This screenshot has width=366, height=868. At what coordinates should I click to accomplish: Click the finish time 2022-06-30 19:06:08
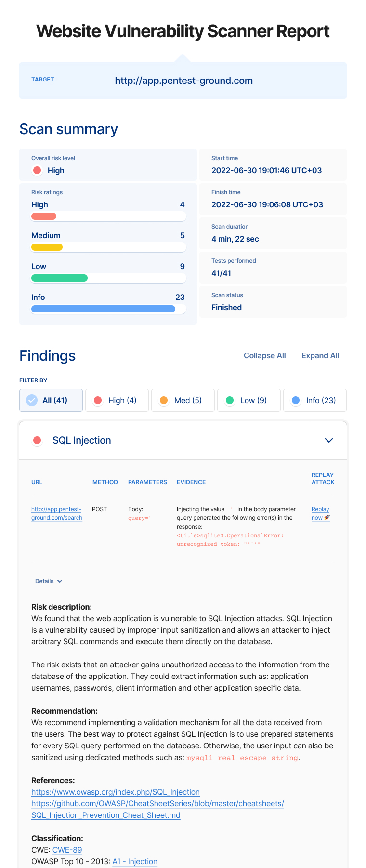tap(267, 204)
